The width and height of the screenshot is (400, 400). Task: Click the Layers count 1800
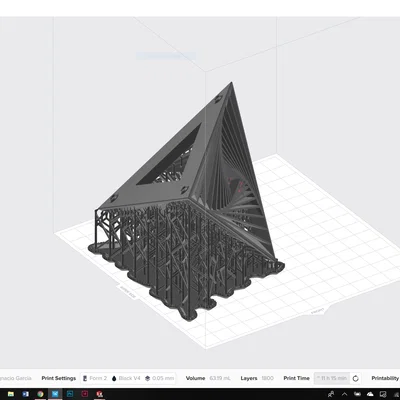point(267,378)
